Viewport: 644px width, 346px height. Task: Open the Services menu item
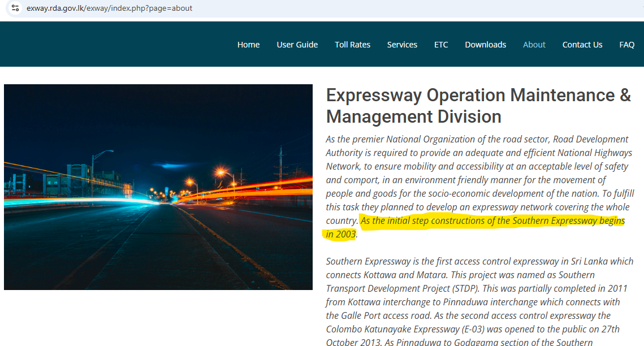[x=402, y=44]
